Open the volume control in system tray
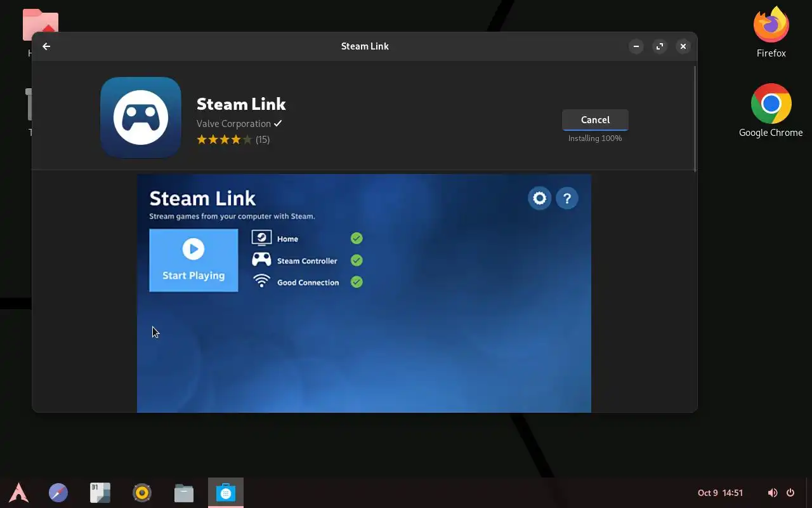 tap(772, 493)
